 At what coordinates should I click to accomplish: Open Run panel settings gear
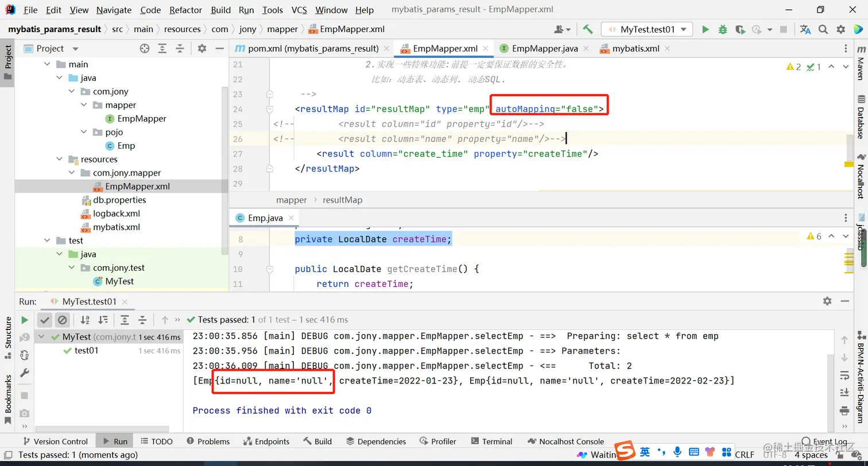(x=827, y=301)
